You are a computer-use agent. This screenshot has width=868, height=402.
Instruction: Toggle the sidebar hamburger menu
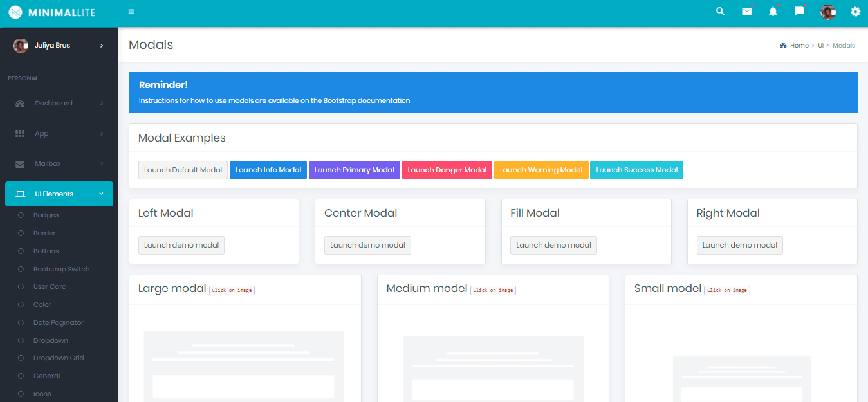pos(132,12)
